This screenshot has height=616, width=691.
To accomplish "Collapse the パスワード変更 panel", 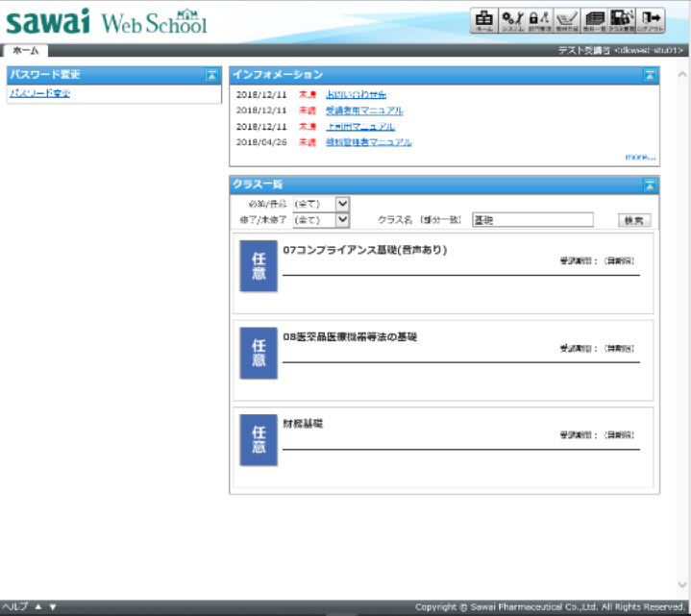I will [x=211, y=75].
